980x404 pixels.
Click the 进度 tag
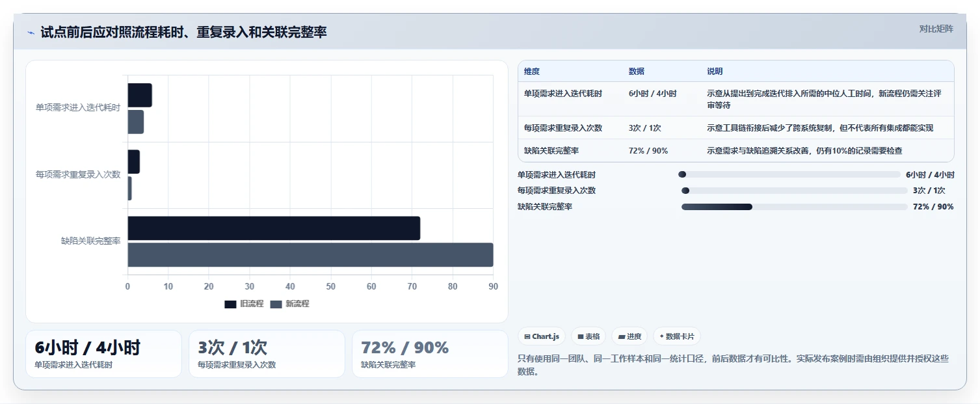pyautogui.click(x=629, y=336)
